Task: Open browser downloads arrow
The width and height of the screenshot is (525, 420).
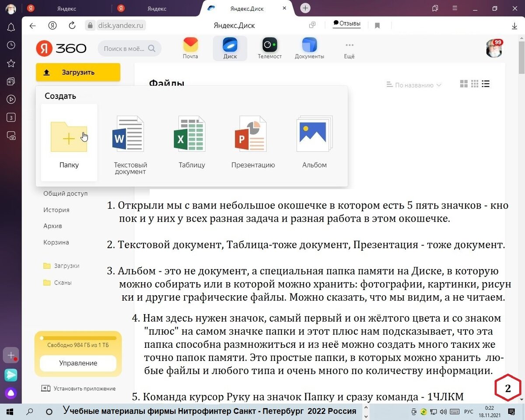Action: [x=514, y=26]
